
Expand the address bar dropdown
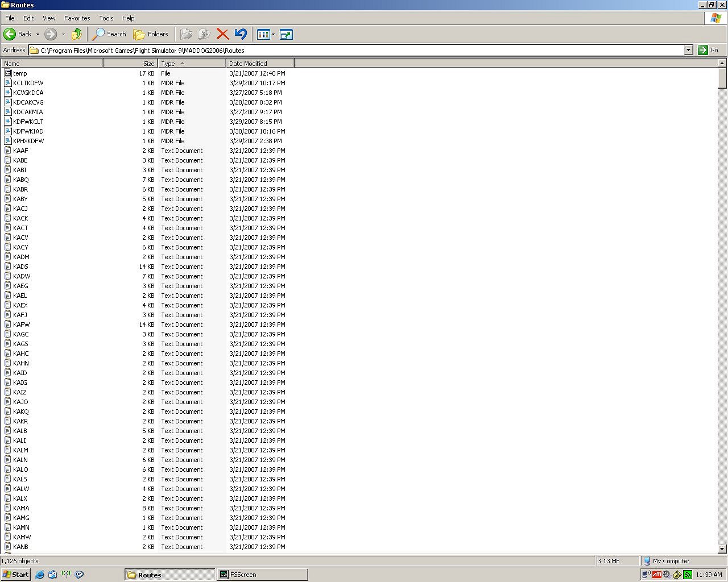coord(688,50)
